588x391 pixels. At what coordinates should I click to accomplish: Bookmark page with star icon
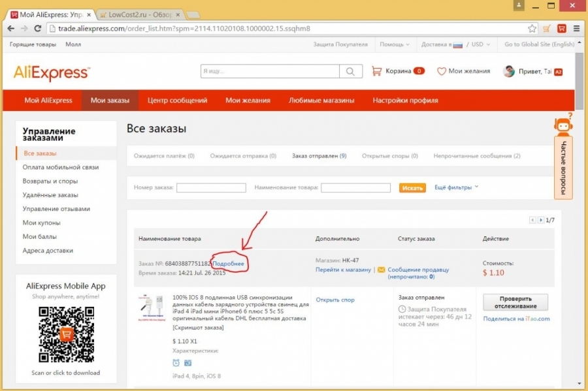coord(532,29)
